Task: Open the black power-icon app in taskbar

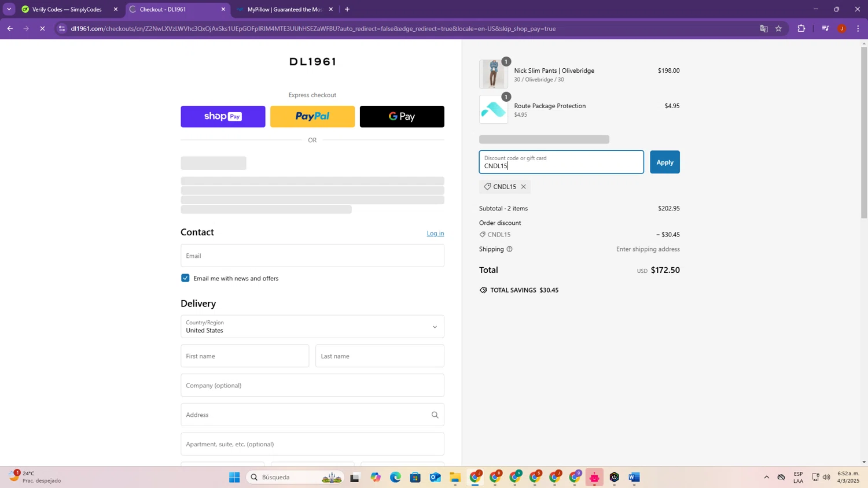Action: point(615,477)
